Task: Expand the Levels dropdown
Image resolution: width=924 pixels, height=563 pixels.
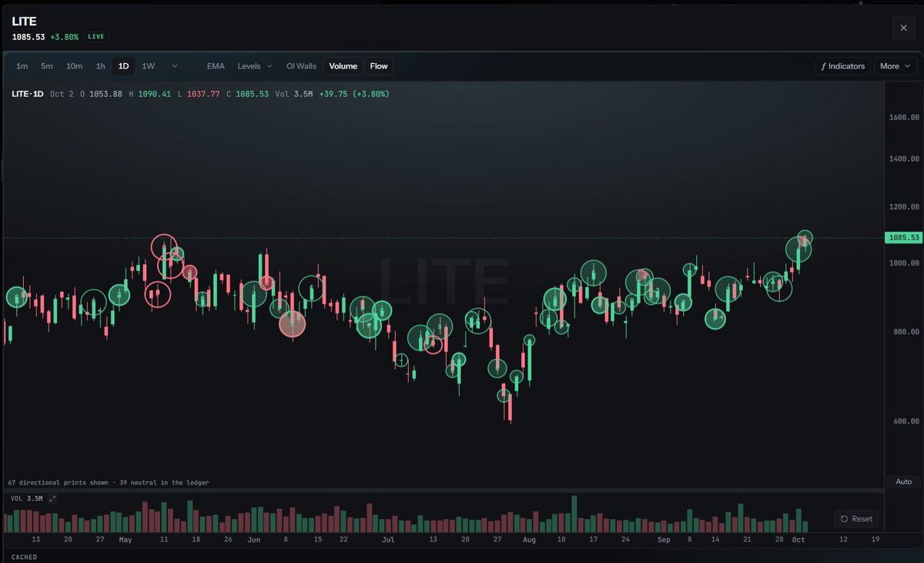Action: [255, 66]
